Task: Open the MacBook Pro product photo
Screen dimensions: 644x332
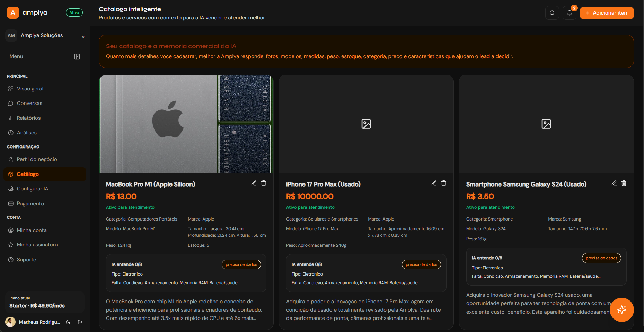Action: [x=186, y=124]
